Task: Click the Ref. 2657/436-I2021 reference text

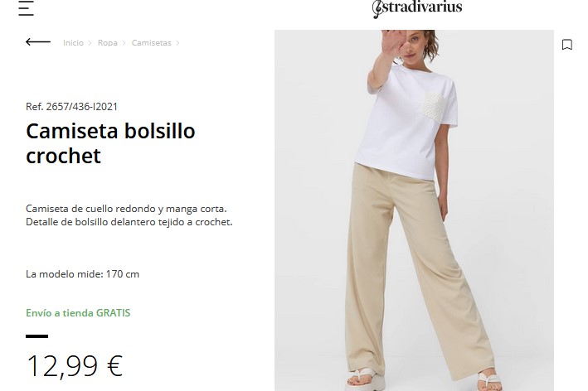Action: (x=71, y=107)
